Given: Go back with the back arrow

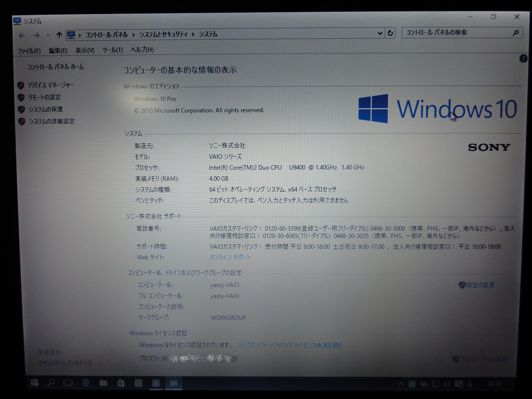Looking at the screenshot, I should 22,36.
